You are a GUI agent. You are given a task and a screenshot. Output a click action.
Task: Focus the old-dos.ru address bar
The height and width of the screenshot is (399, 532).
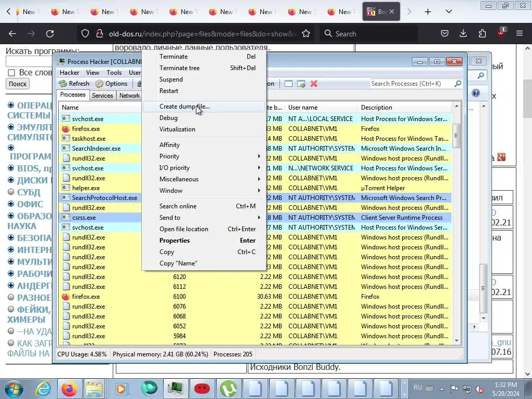pyautogui.click(x=203, y=34)
